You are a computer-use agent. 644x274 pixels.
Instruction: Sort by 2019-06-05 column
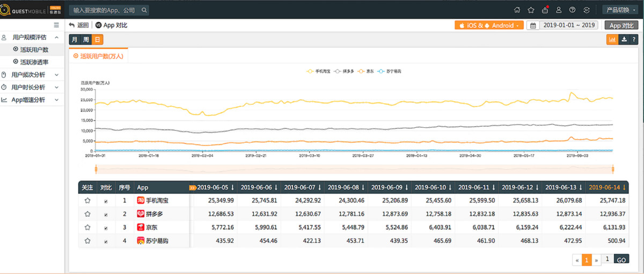coord(216,188)
